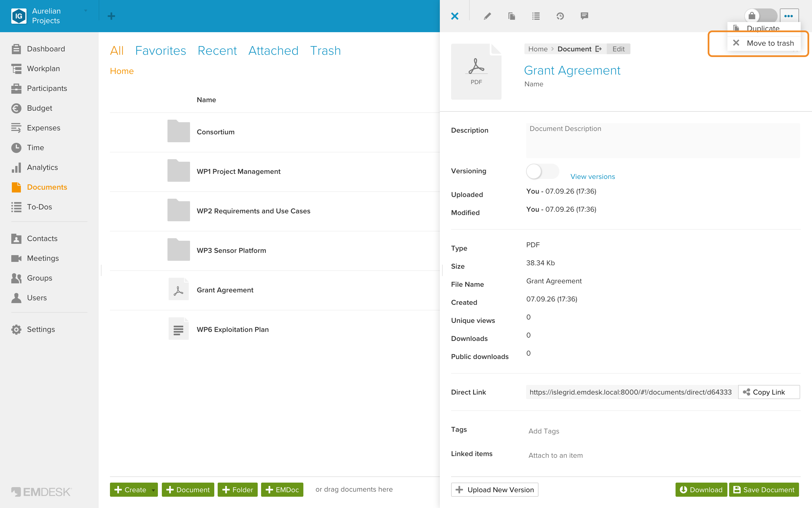The height and width of the screenshot is (508, 812).
Task: Open the list view icon in panel toolbar
Action: click(536, 16)
